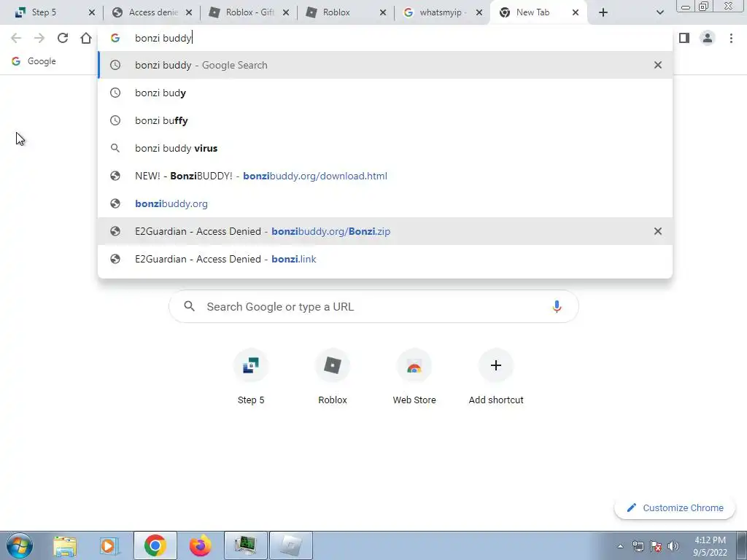Open the network tray icon
The width and height of the screenshot is (747, 560).
[638, 546]
